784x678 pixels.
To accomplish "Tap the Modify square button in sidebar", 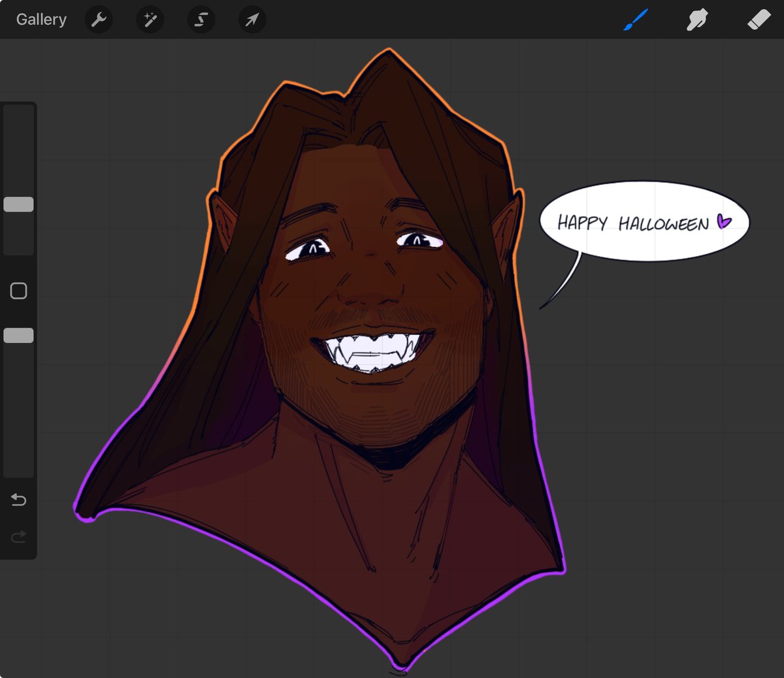I will coord(18,291).
